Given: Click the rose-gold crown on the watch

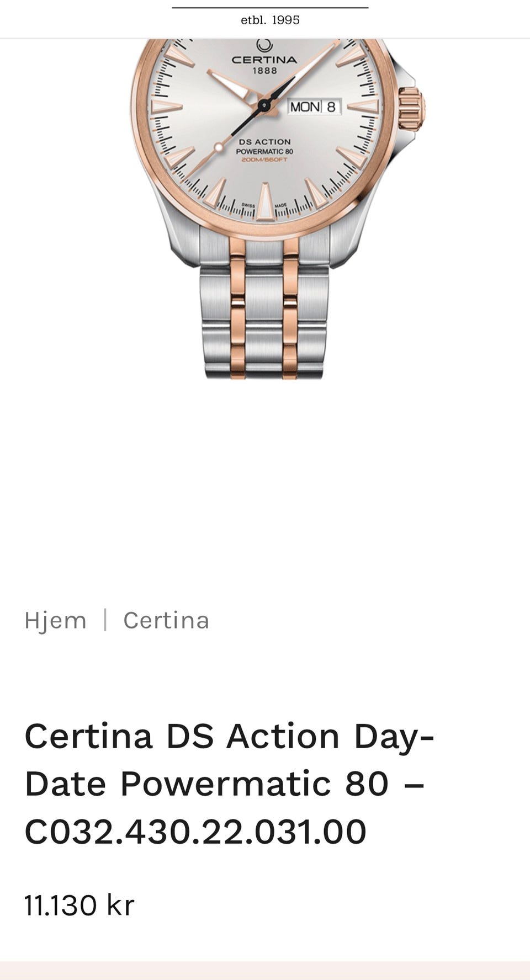Looking at the screenshot, I should (x=411, y=108).
